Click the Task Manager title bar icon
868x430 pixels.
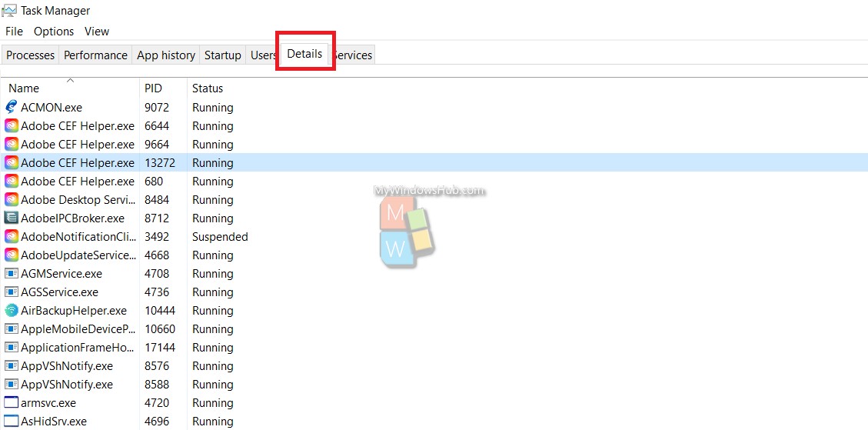tap(9, 11)
